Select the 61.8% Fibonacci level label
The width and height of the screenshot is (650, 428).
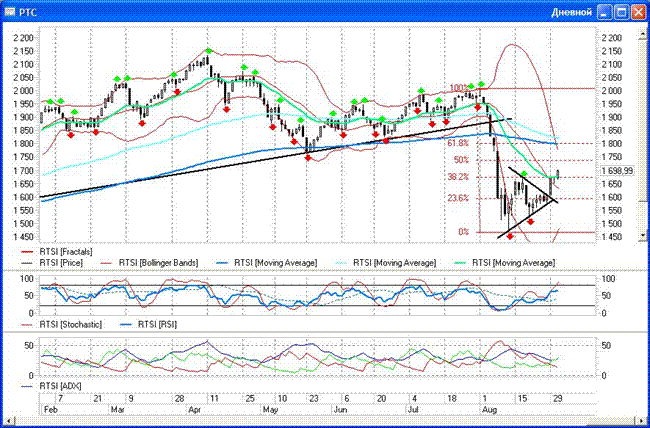(458, 142)
